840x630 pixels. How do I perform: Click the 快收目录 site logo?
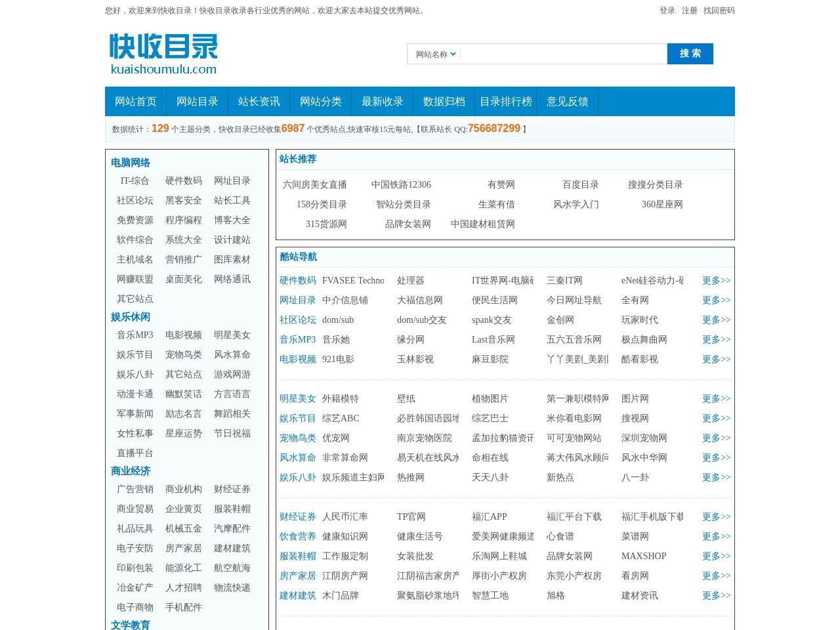163,54
